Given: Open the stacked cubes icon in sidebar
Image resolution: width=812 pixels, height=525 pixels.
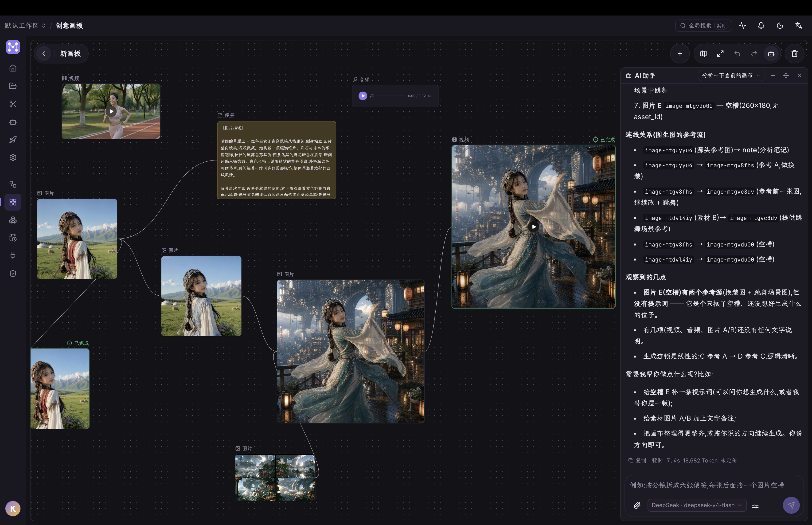Looking at the screenshot, I should coord(13,220).
